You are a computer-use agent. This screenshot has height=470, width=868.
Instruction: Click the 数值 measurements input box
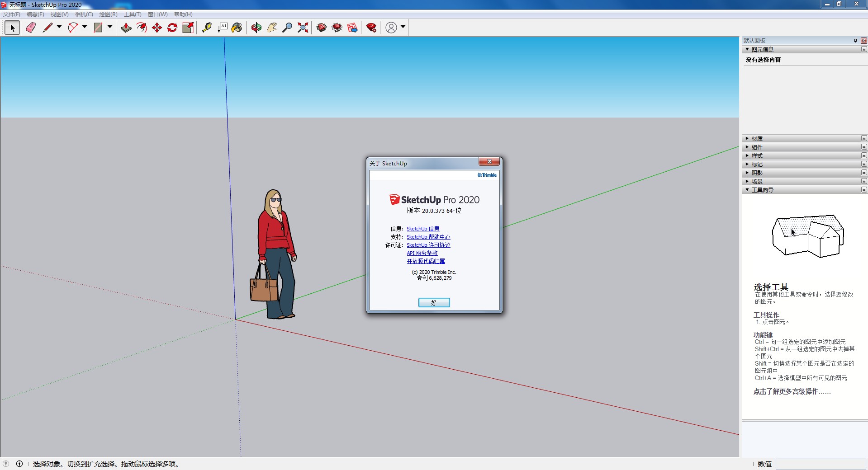820,464
